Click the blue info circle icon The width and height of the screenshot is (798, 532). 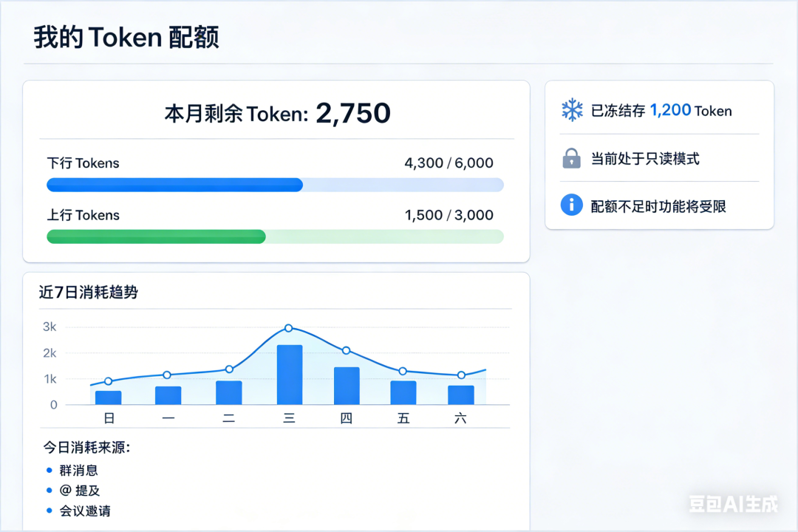click(571, 205)
